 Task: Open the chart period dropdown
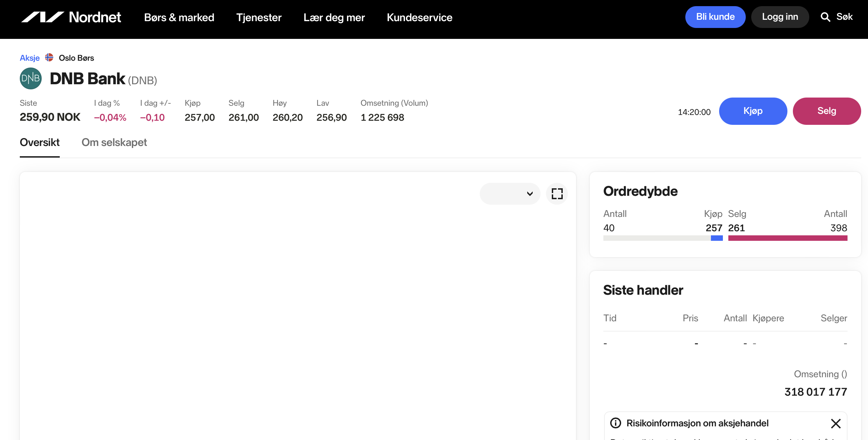click(x=510, y=194)
